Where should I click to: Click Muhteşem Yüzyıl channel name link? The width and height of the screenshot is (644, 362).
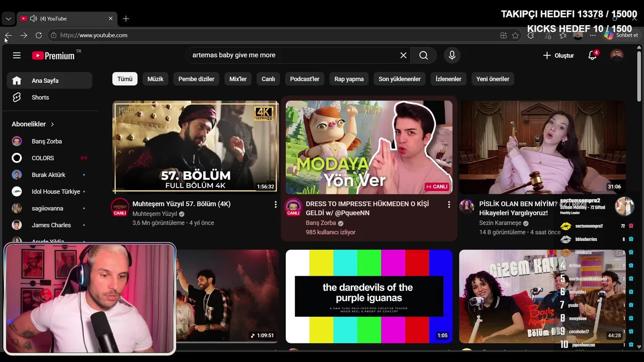point(154,214)
